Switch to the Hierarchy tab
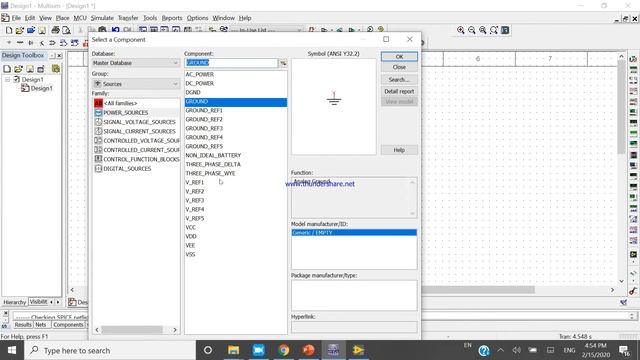The width and height of the screenshot is (640, 360). [14, 302]
